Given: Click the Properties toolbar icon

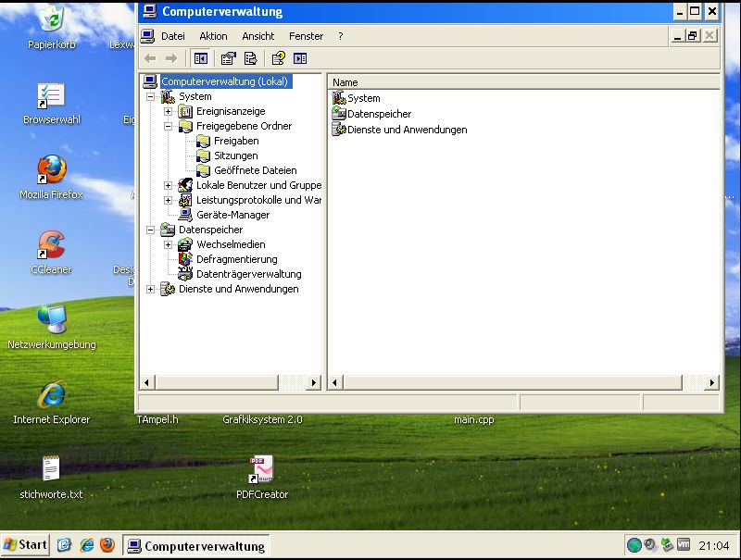Looking at the screenshot, I should (229, 58).
